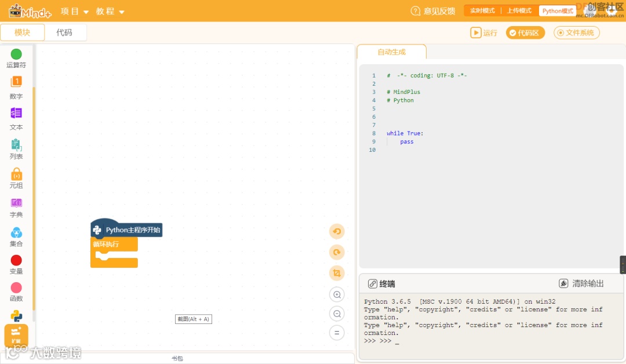
Task: Click the terminal 终端 link icon
Action: coord(372,284)
